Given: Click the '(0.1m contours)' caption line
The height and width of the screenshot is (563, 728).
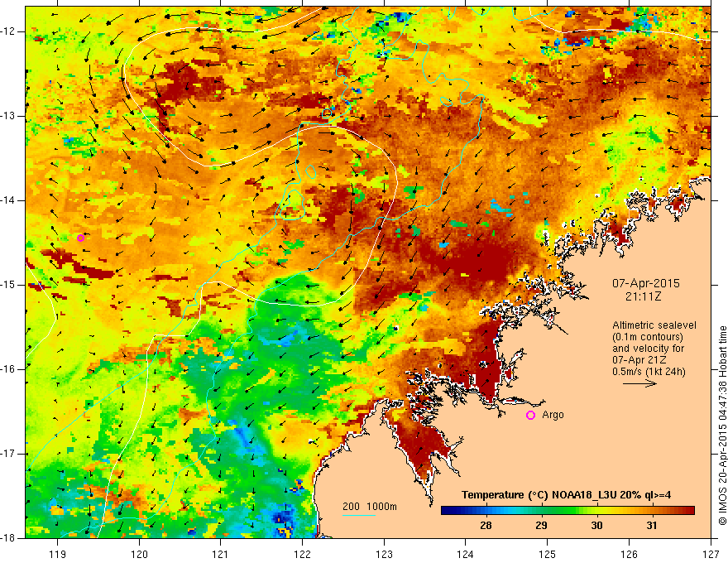Looking at the screenshot, I should (x=648, y=337).
